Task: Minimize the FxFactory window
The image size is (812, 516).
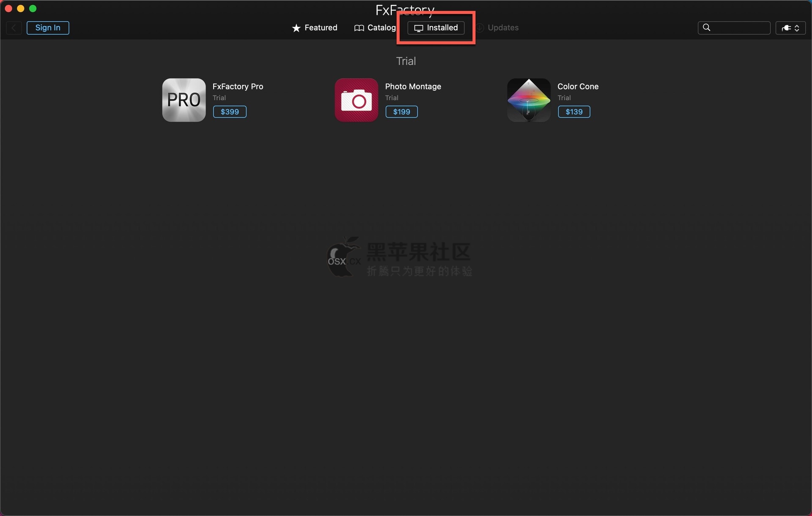Action: click(x=21, y=8)
